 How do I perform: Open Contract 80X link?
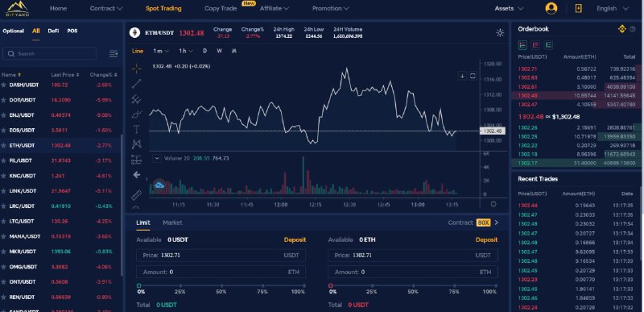pyautogui.click(x=473, y=223)
